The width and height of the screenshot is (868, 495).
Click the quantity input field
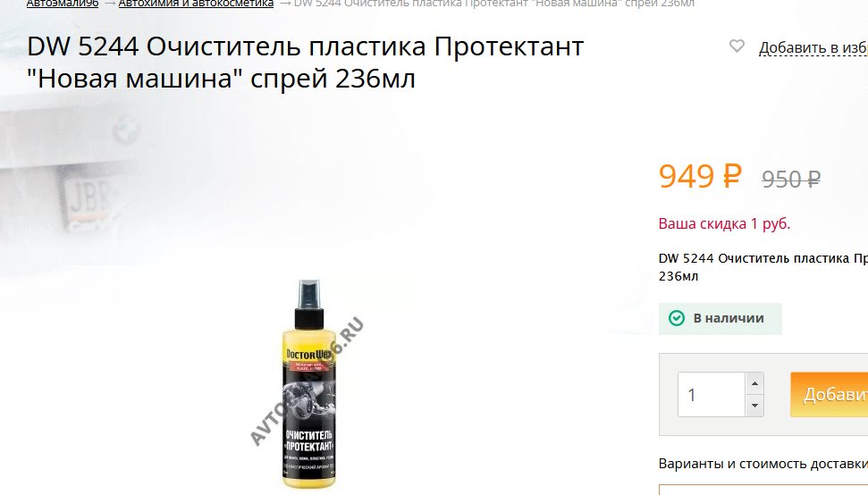712,394
